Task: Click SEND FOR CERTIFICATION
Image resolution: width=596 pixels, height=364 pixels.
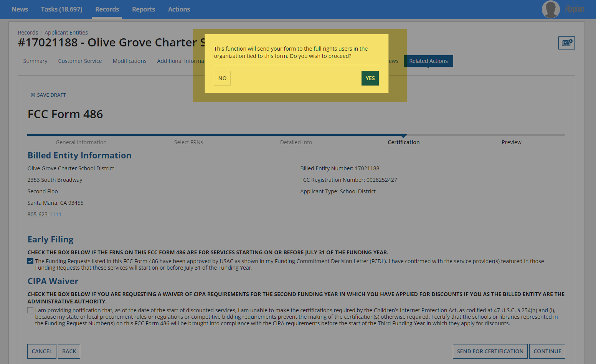Action: 490,351
